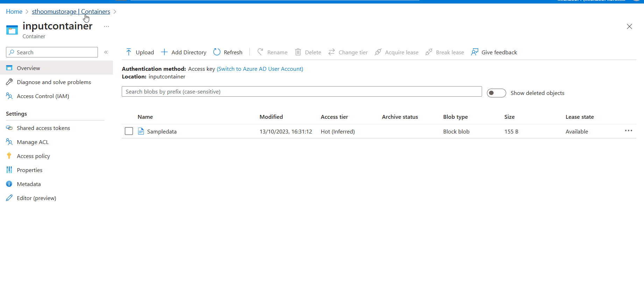
Task: Click the Give feedback button label
Action: (x=499, y=52)
